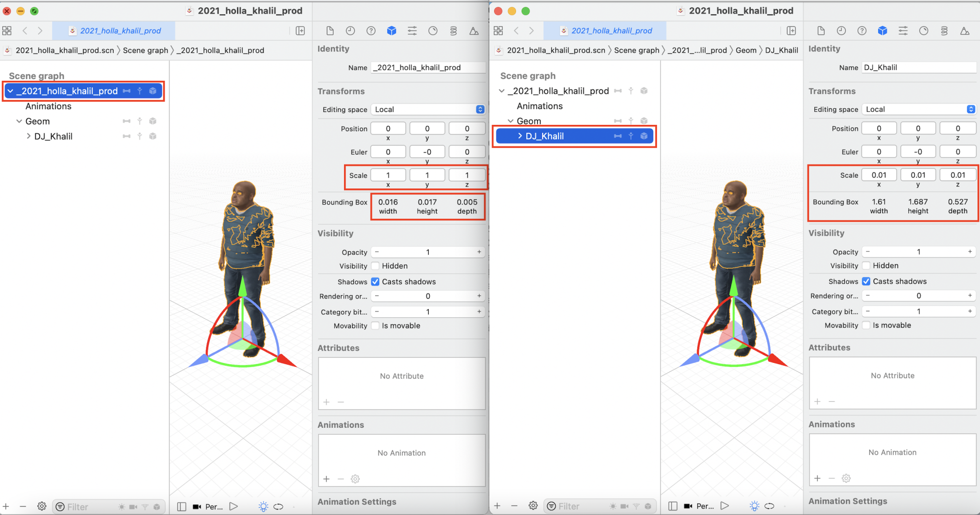Image resolution: width=980 pixels, height=515 pixels.
Task: Expand DJ_Khalil node in right window
Action: coord(520,136)
